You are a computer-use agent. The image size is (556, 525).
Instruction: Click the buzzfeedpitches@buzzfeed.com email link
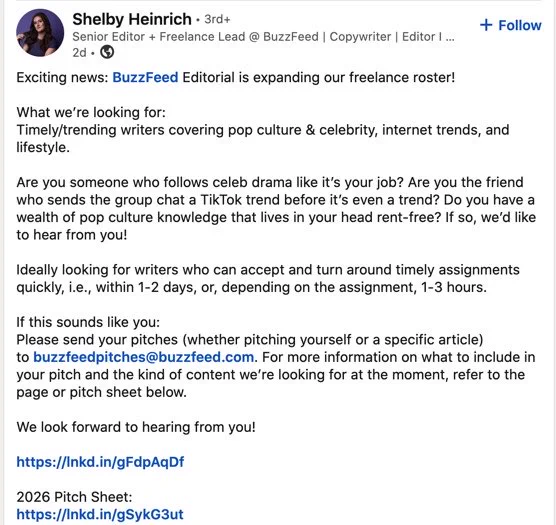pyautogui.click(x=144, y=357)
